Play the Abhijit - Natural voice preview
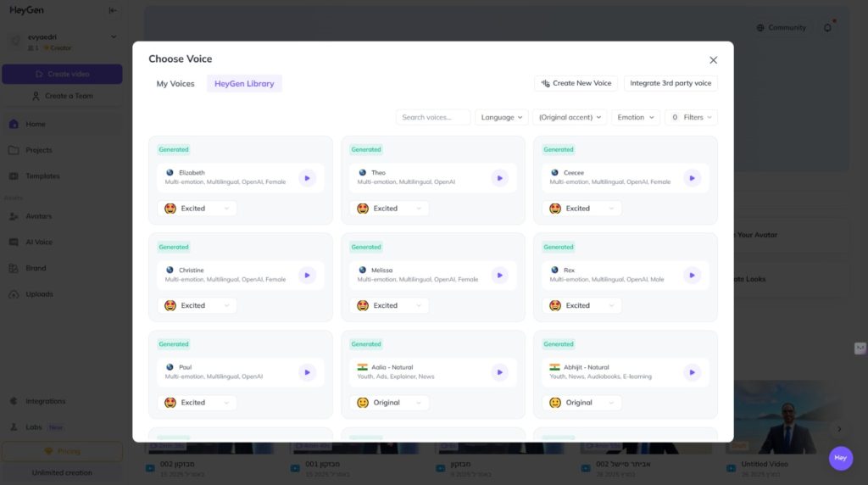Screen dimensions: 868x485 692,372
